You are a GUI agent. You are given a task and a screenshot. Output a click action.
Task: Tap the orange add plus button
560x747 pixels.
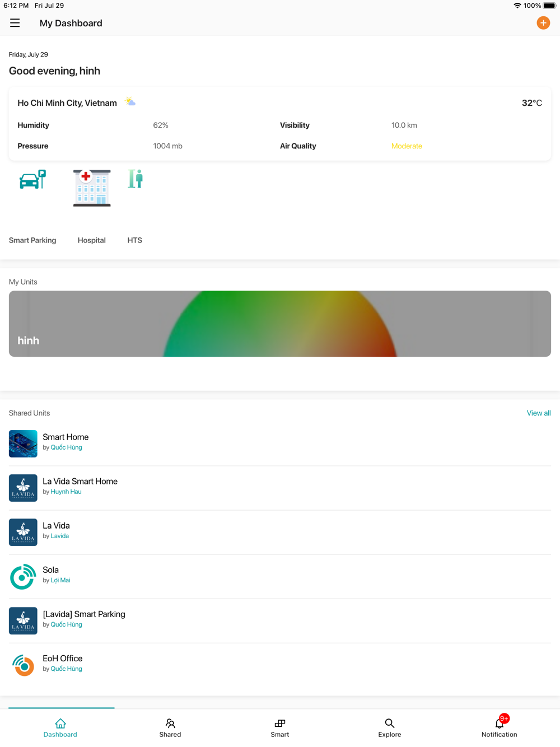click(543, 23)
